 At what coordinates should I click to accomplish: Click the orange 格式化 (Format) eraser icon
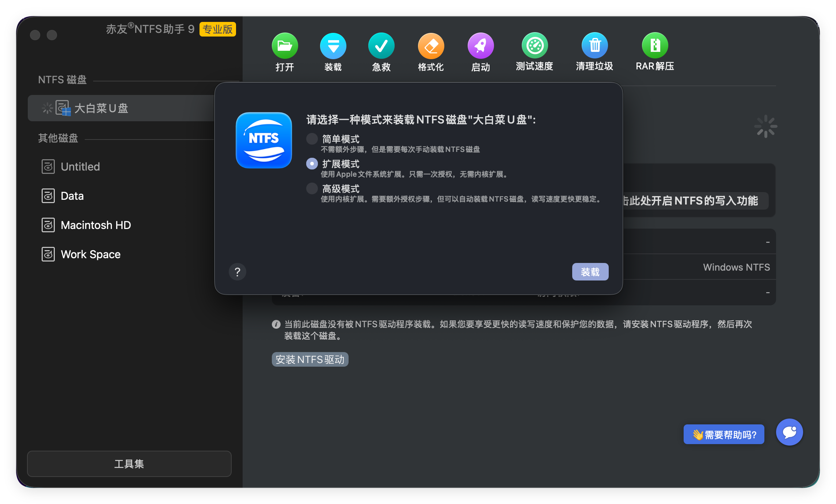click(431, 46)
